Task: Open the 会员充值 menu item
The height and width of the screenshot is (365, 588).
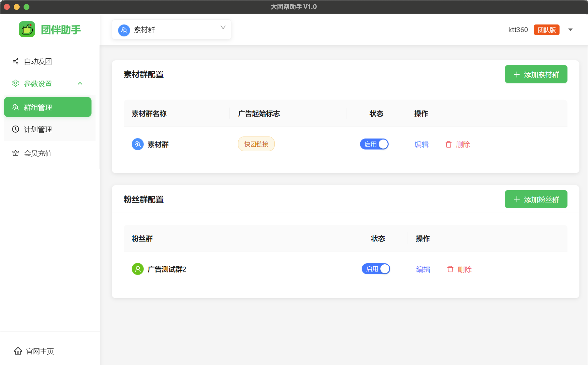Action: point(48,153)
